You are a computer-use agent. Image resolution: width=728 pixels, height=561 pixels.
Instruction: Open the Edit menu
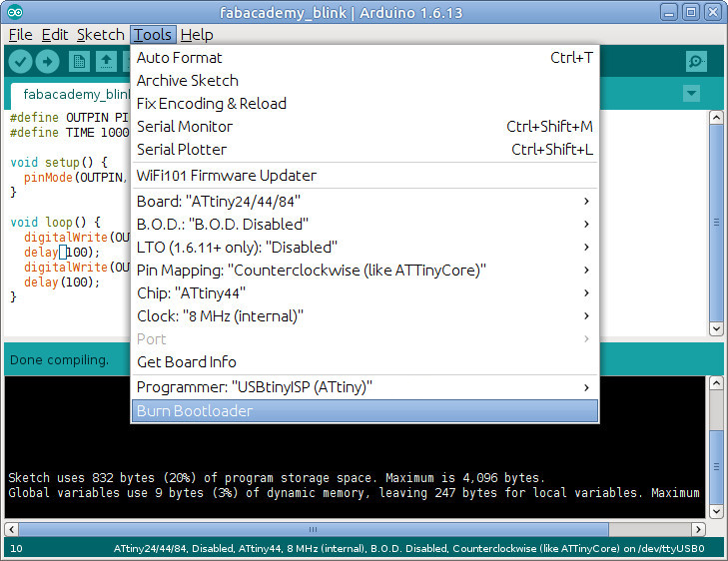click(55, 35)
